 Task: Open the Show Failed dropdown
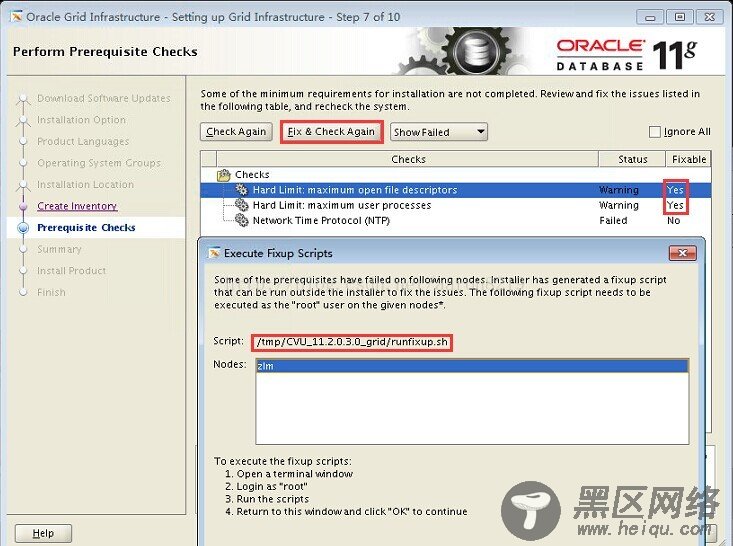coord(438,132)
